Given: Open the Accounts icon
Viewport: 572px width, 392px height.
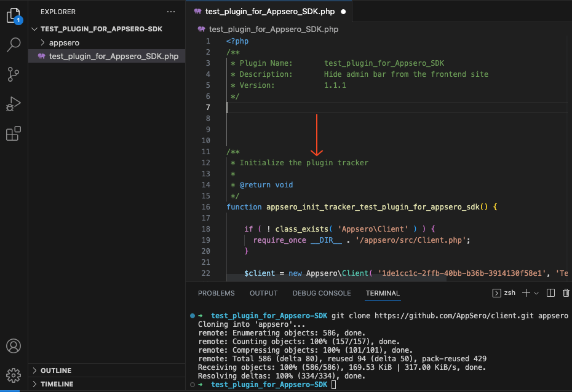Looking at the screenshot, I should (x=14, y=346).
